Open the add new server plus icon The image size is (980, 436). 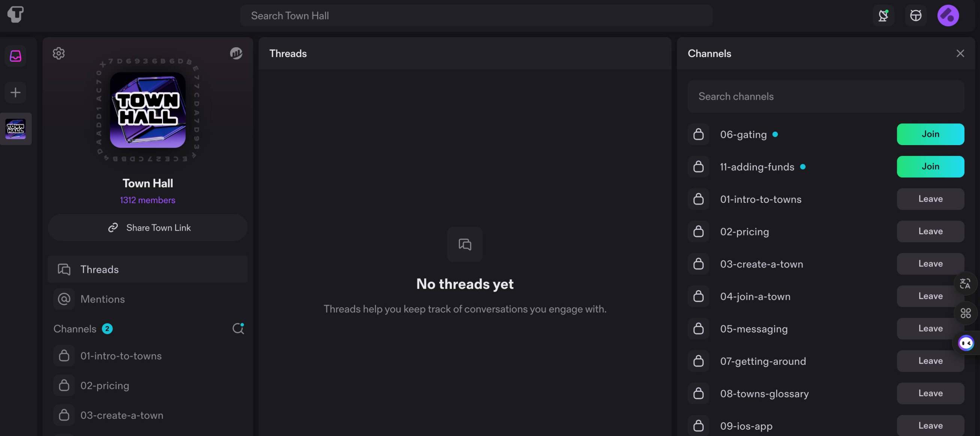pos(16,93)
